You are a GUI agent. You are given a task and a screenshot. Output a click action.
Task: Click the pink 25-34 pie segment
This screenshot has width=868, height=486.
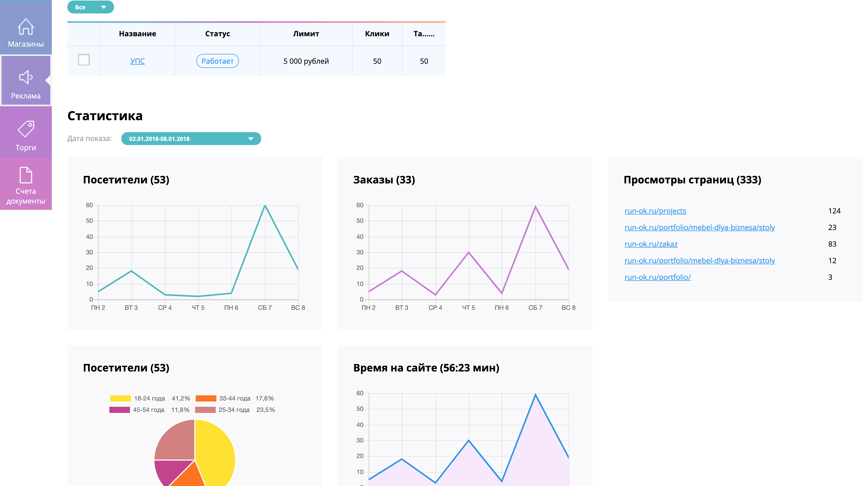pyautogui.click(x=179, y=443)
